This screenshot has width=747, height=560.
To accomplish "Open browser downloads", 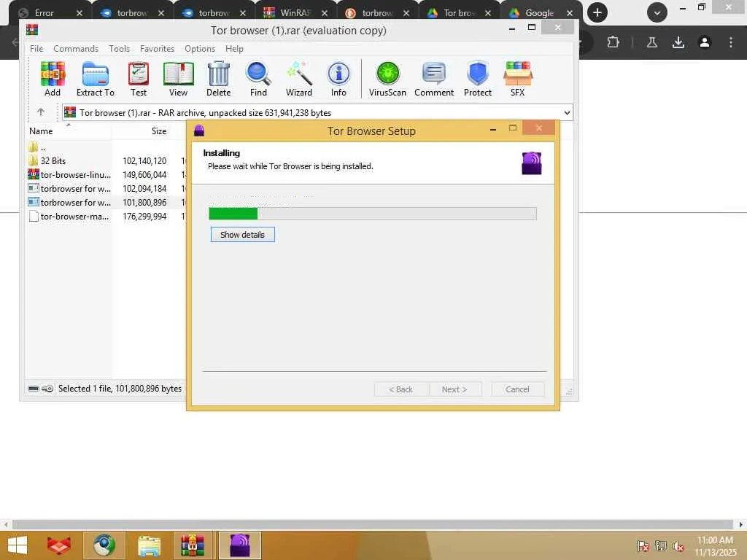I will click(678, 42).
